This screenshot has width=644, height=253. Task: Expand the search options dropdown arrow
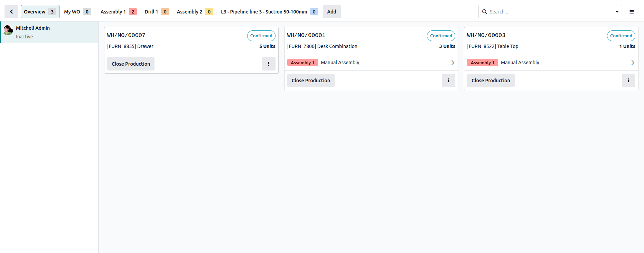pyautogui.click(x=617, y=12)
